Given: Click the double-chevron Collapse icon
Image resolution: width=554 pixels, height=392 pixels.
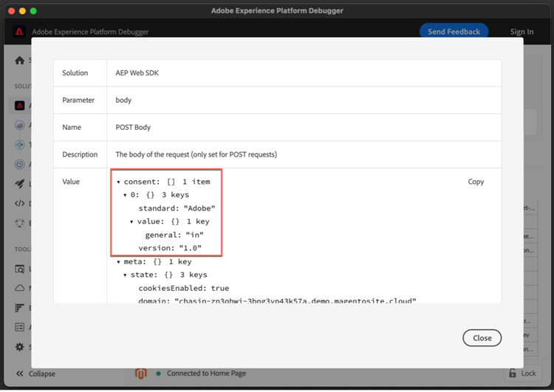Looking at the screenshot, I should tap(20, 374).
